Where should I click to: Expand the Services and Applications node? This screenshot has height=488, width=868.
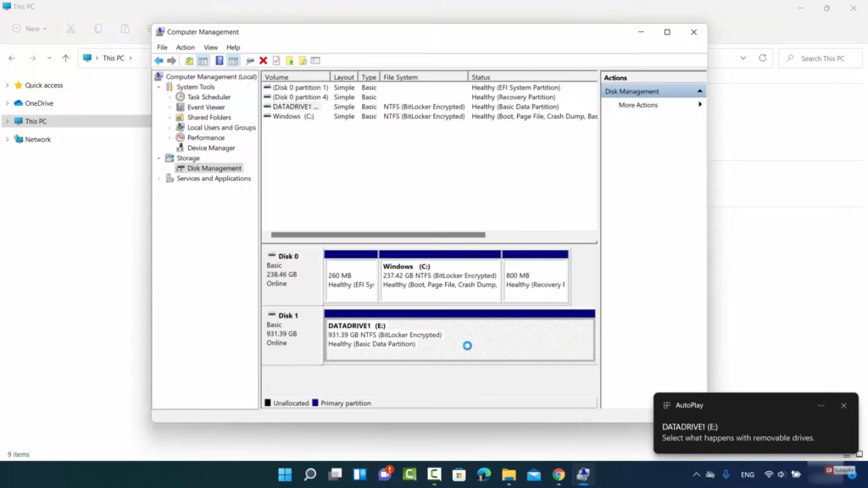click(x=159, y=179)
